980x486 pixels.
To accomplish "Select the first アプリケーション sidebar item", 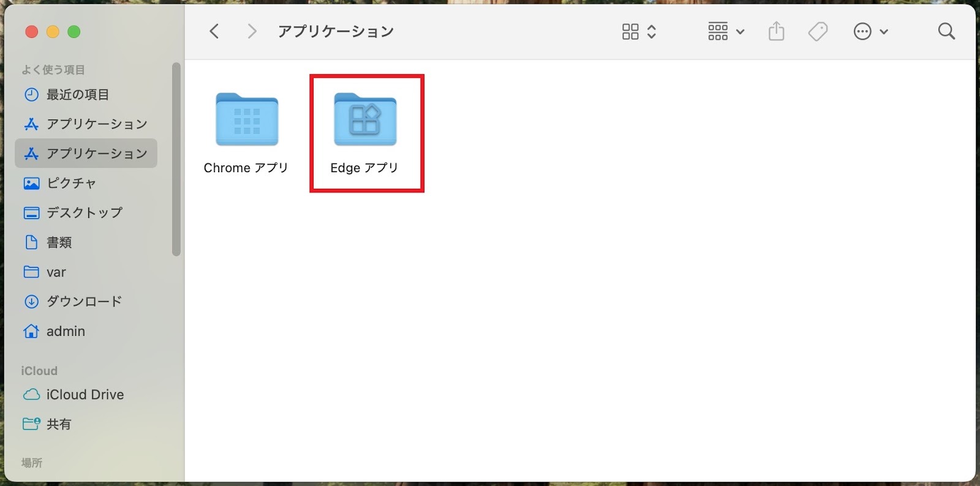I will [x=86, y=124].
